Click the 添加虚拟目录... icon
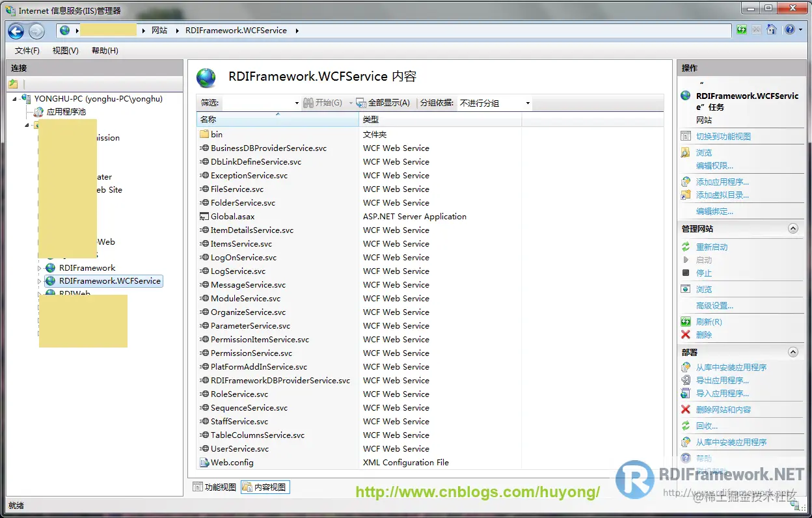 click(685, 195)
